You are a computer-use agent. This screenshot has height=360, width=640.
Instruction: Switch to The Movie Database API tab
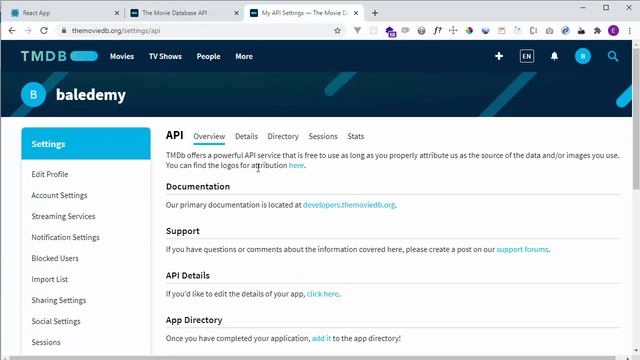coord(184,13)
